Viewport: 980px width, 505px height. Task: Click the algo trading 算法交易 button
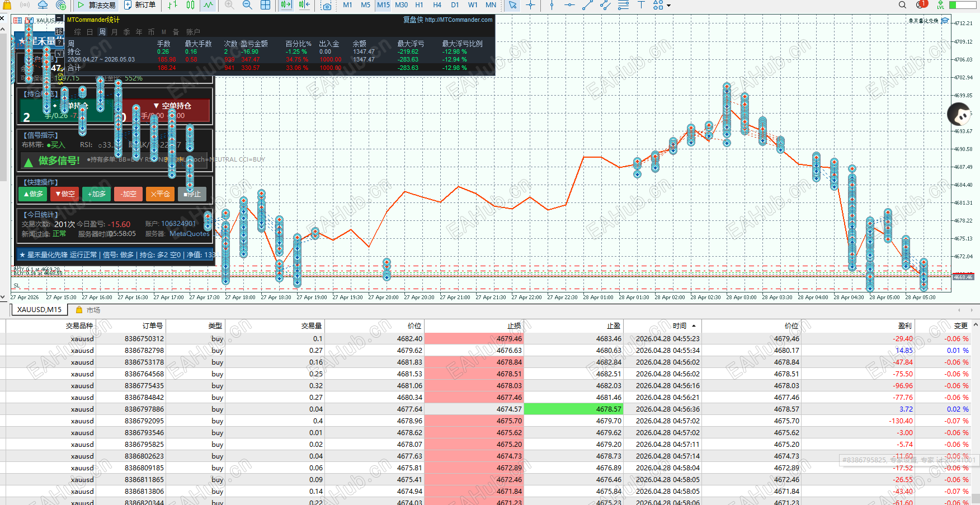[96, 5]
